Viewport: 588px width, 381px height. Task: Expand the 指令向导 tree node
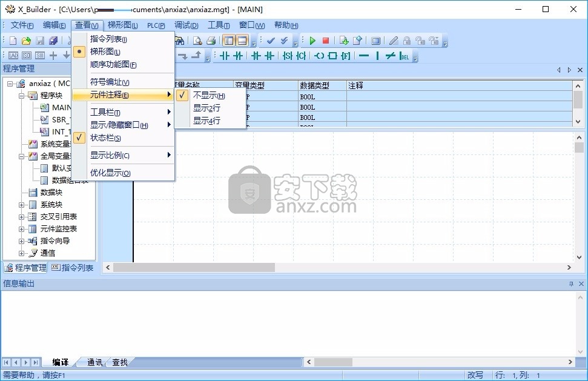point(22,241)
